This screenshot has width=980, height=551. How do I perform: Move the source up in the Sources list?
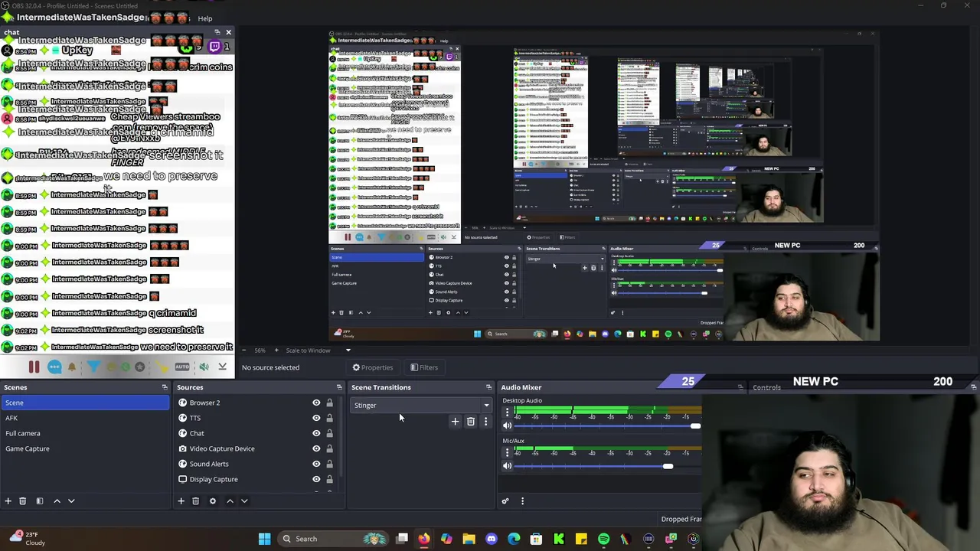coord(230,501)
